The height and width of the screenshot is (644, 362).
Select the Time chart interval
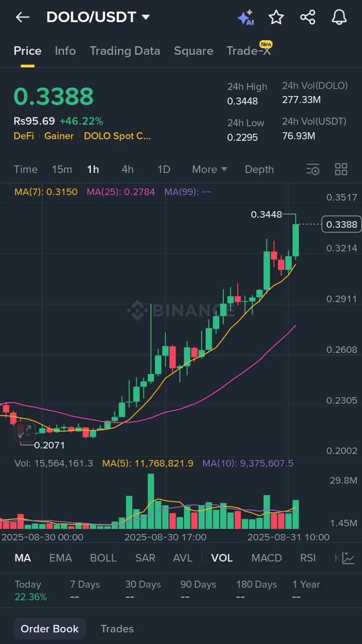click(x=26, y=169)
